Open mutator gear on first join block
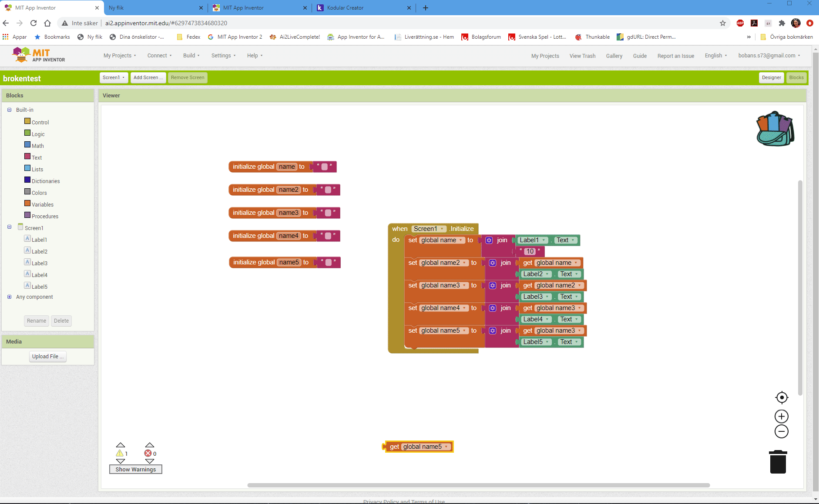This screenshot has height=504, width=819. pyautogui.click(x=489, y=240)
